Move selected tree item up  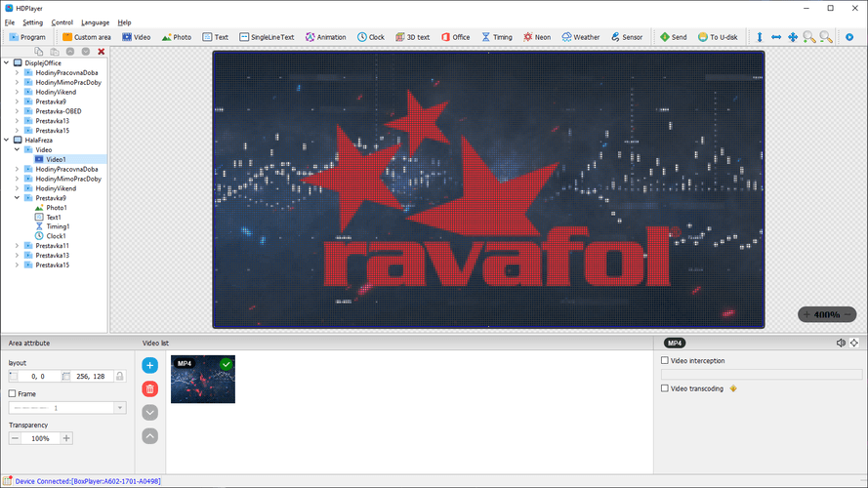[69, 52]
